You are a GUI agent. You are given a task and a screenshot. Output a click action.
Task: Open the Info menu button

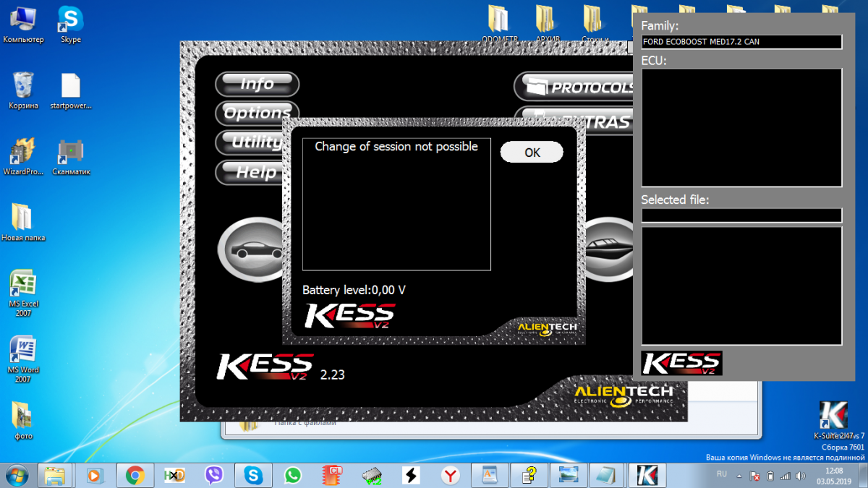coord(257,84)
